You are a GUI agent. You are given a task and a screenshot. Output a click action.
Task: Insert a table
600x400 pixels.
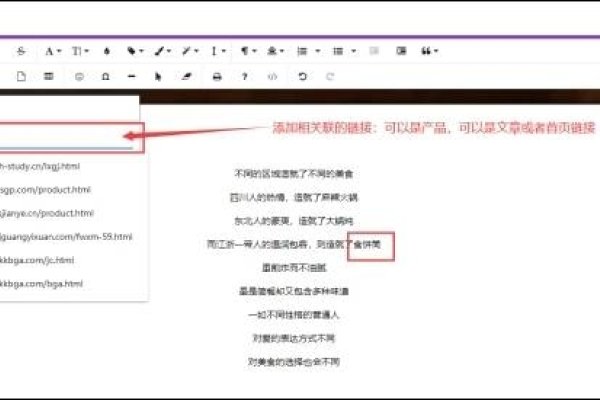tap(49, 77)
